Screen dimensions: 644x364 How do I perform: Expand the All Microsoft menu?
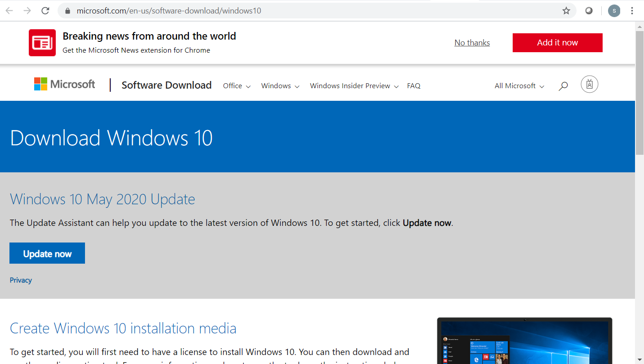(x=519, y=86)
